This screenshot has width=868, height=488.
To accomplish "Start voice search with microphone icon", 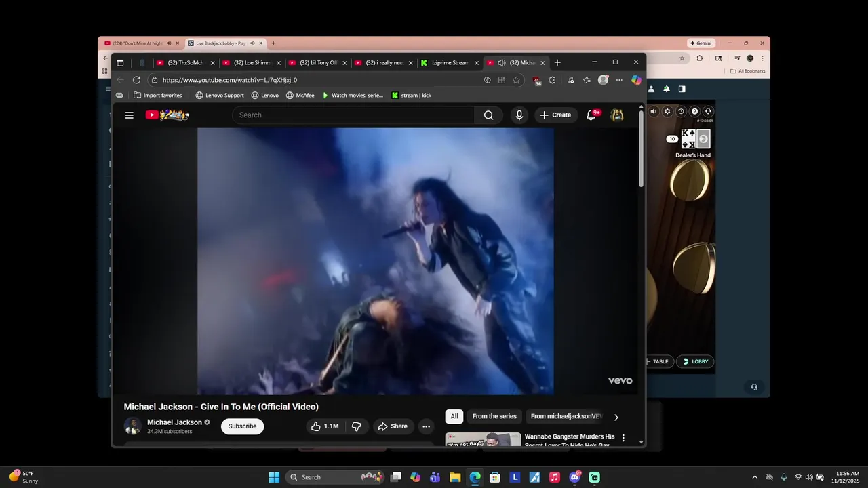I will (519, 115).
